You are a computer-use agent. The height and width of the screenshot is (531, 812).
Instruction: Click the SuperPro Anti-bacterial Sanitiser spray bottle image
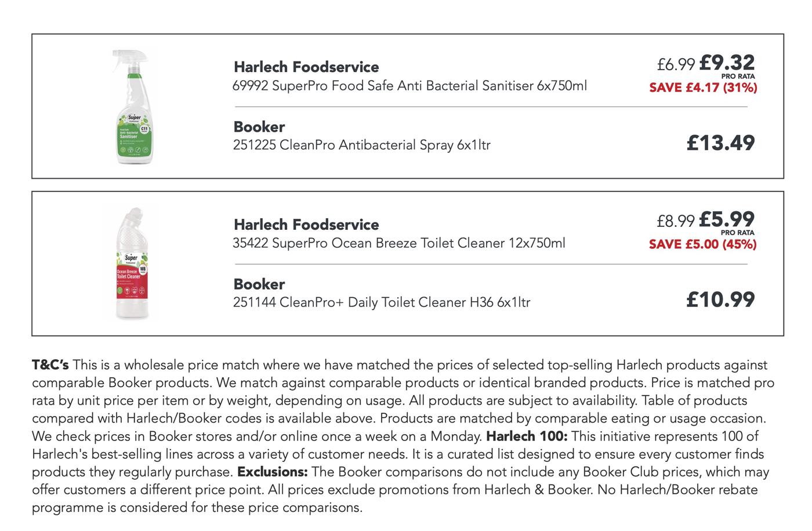pos(134,107)
